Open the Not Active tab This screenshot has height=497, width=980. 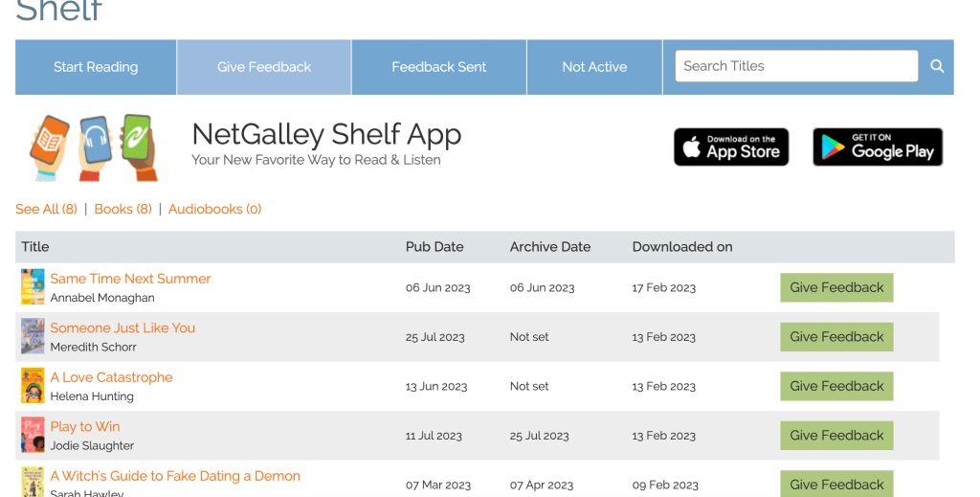click(x=594, y=67)
